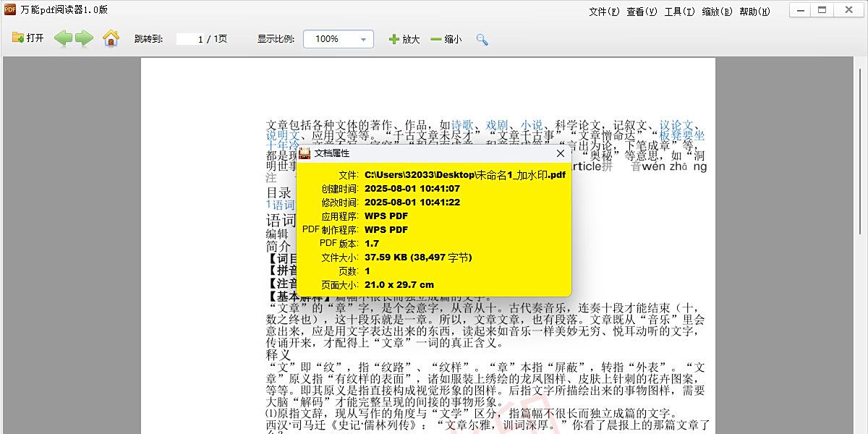Click the 戏剧 hyperlink in document
The height and width of the screenshot is (434, 868).
[x=497, y=125]
